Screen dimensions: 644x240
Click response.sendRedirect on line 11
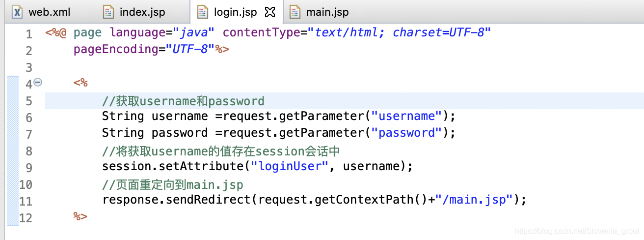click(177, 200)
